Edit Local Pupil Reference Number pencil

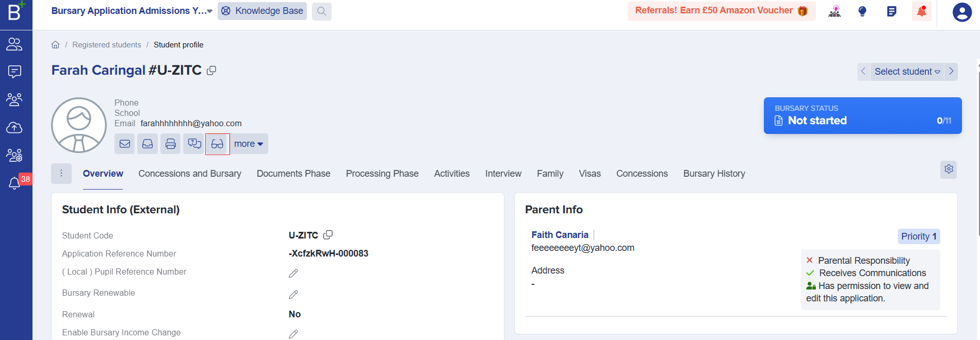coord(293,274)
